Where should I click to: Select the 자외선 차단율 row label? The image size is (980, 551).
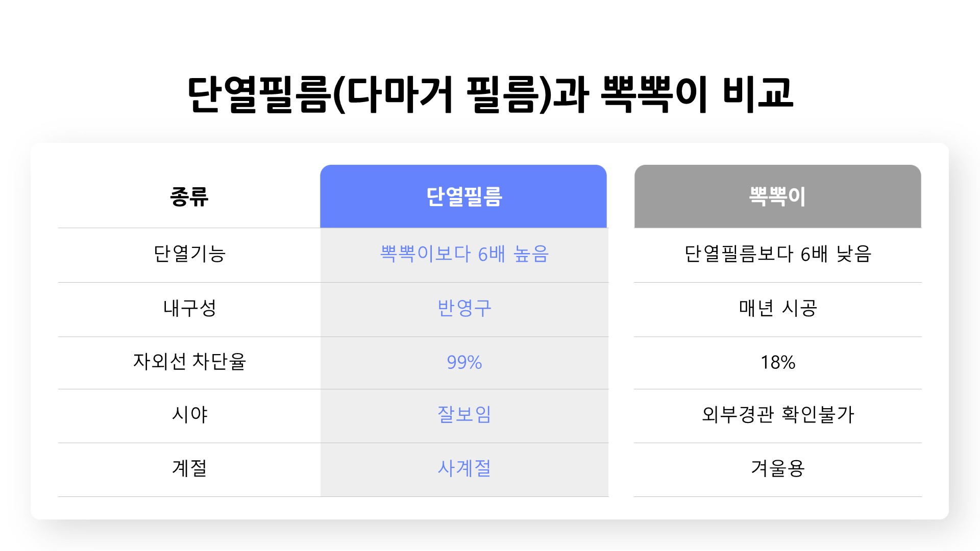point(189,362)
